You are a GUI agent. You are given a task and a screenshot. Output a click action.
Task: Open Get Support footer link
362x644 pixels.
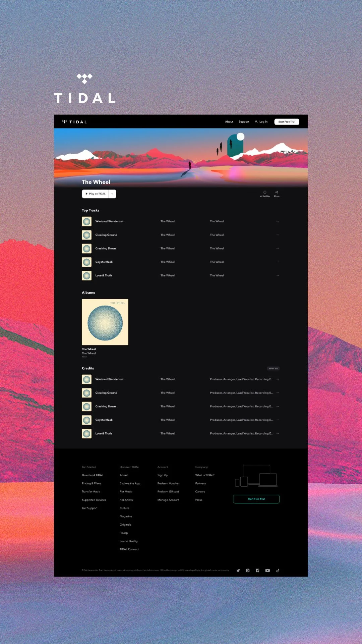[x=90, y=508]
